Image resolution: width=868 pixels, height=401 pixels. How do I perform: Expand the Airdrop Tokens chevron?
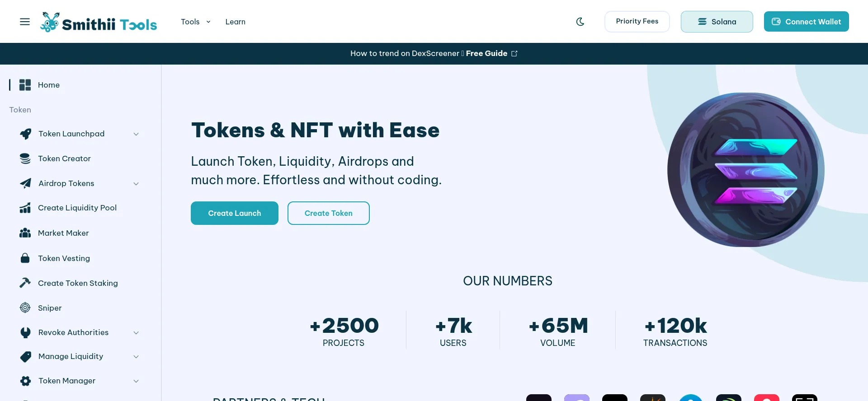pos(136,184)
